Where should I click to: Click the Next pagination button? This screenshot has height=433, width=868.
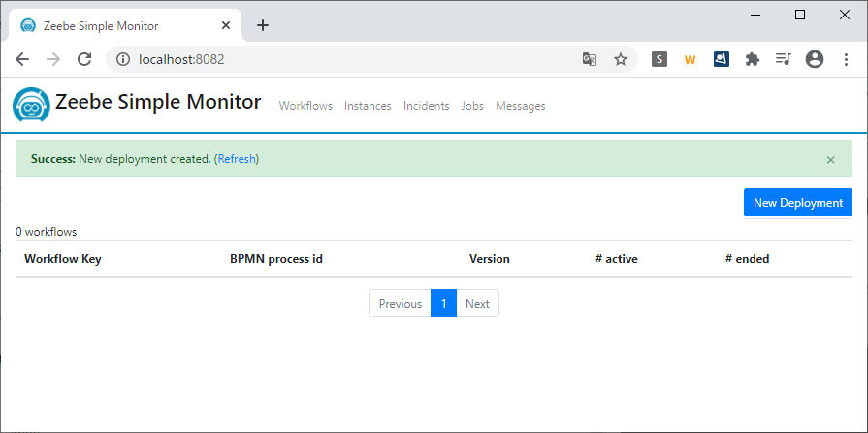tap(477, 303)
